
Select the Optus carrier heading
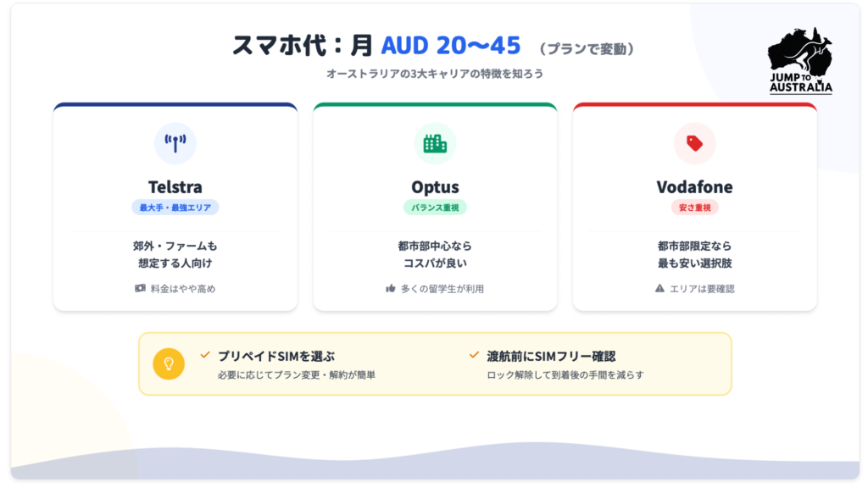(x=435, y=186)
